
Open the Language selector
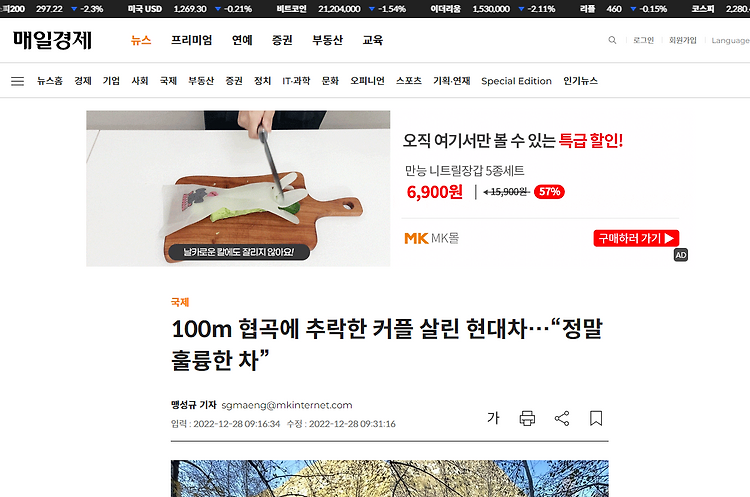click(x=730, y=41)
